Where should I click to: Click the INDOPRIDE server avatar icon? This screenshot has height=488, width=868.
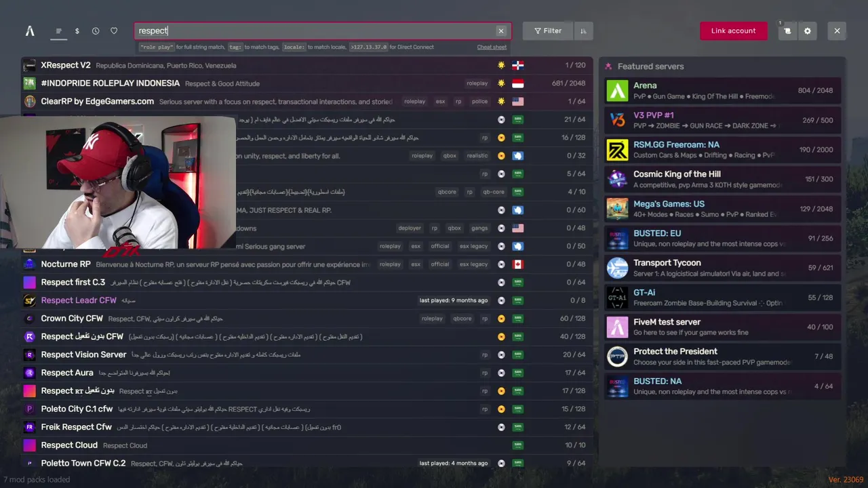pyautogui.click(x=29, y=83)
